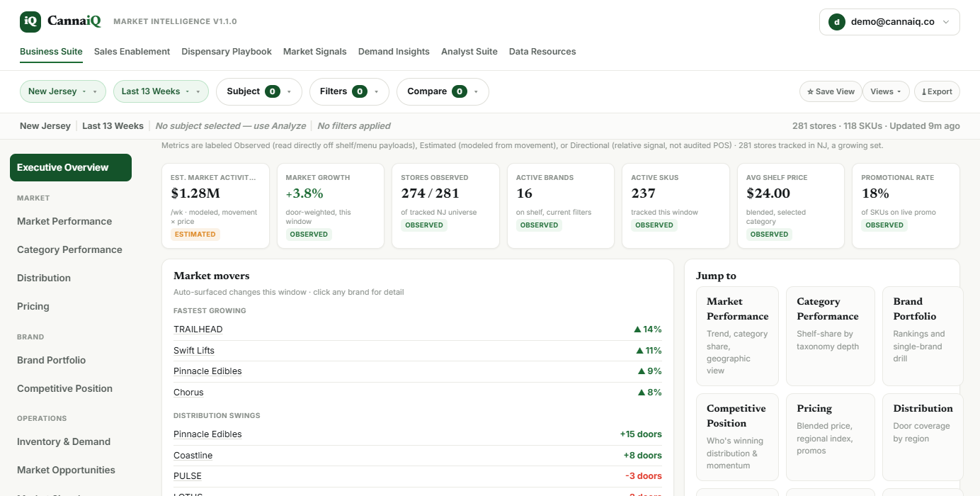
Task: Open the demo@cannaiq.co account dropdown
Action: [x=889, y=22]
